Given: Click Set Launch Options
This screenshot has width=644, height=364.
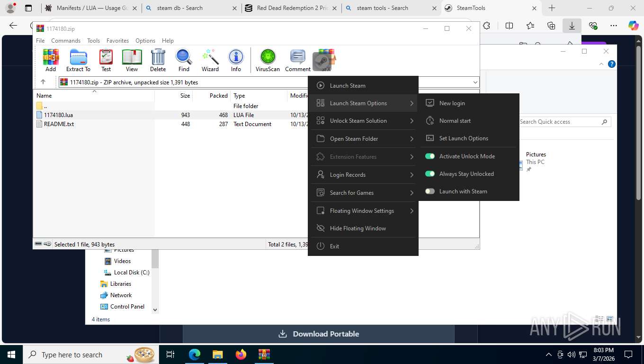Looking at the screenshot, I should [x=469, y=138].
